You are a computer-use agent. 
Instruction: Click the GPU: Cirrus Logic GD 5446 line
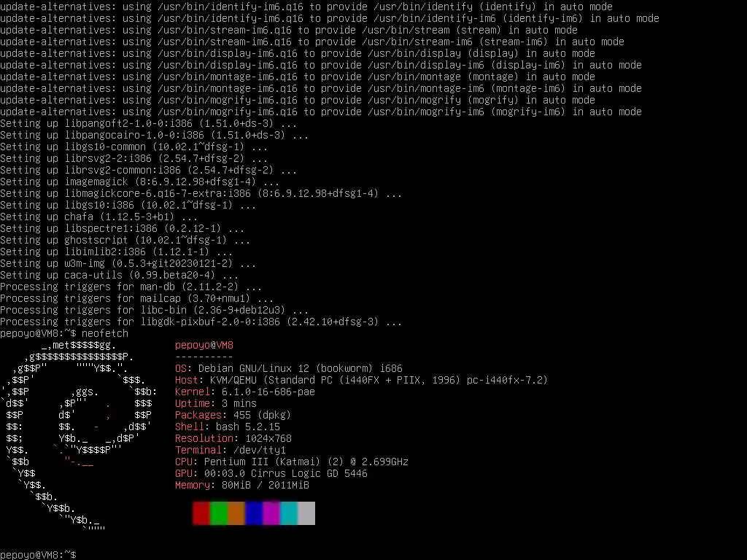click(271, 473)
